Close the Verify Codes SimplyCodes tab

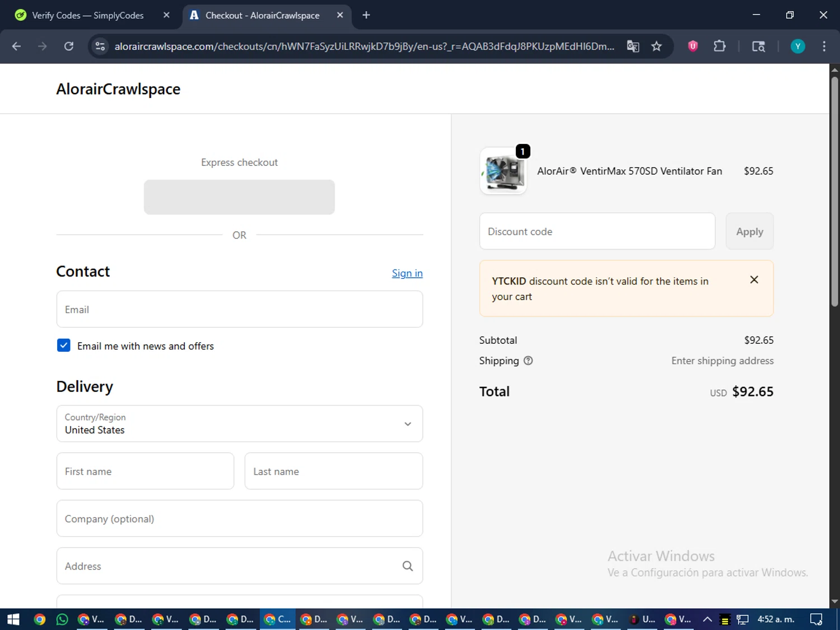[166, 15]
